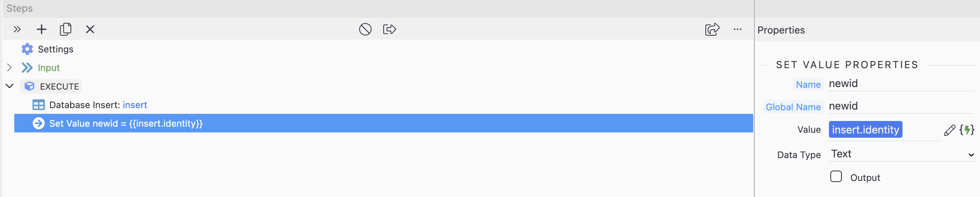Viewport: 980px width, 197px height.
Task: Delete step with the X icon
Action: (90, 29)
